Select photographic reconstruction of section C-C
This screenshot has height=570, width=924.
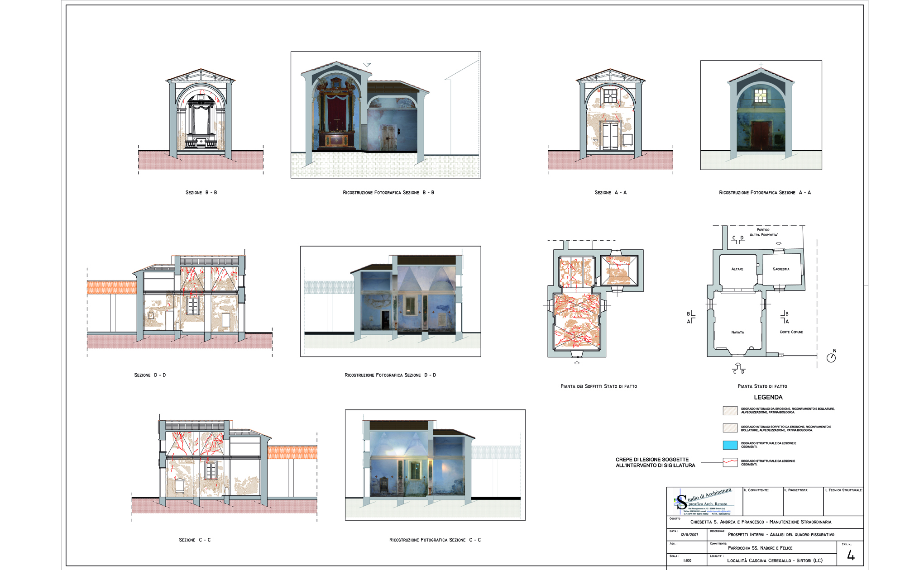tap(435, 465)
